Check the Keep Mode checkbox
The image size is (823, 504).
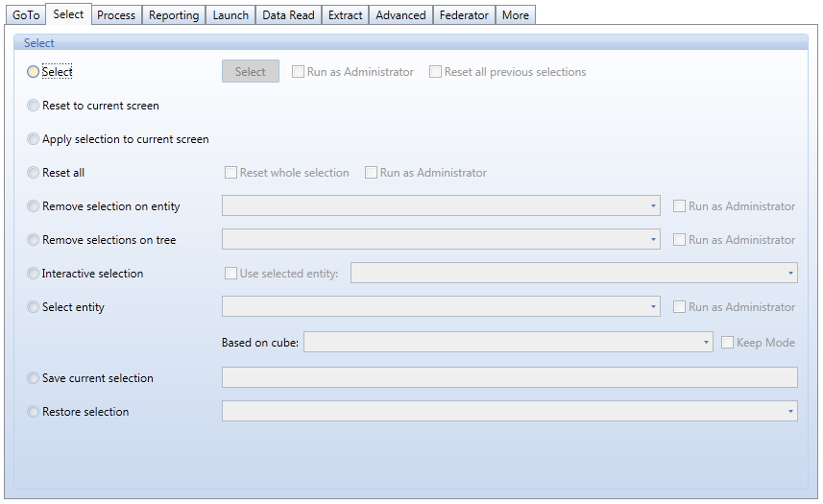coord(728,343)
